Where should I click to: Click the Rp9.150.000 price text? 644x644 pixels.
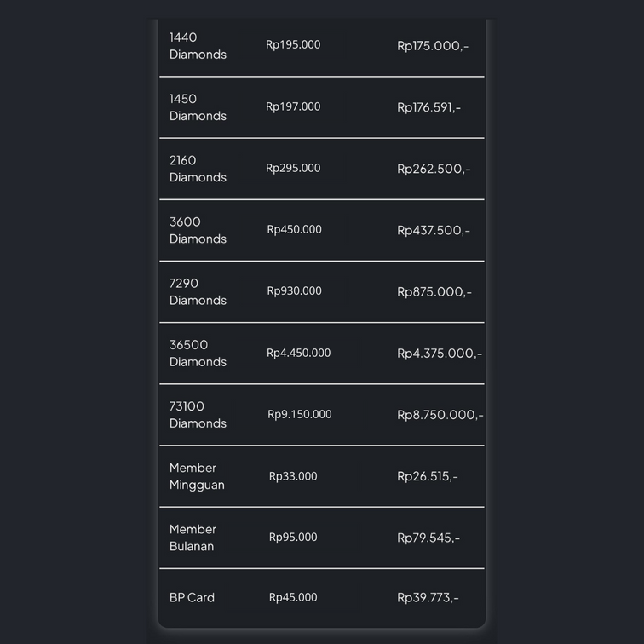coord(299,415)
